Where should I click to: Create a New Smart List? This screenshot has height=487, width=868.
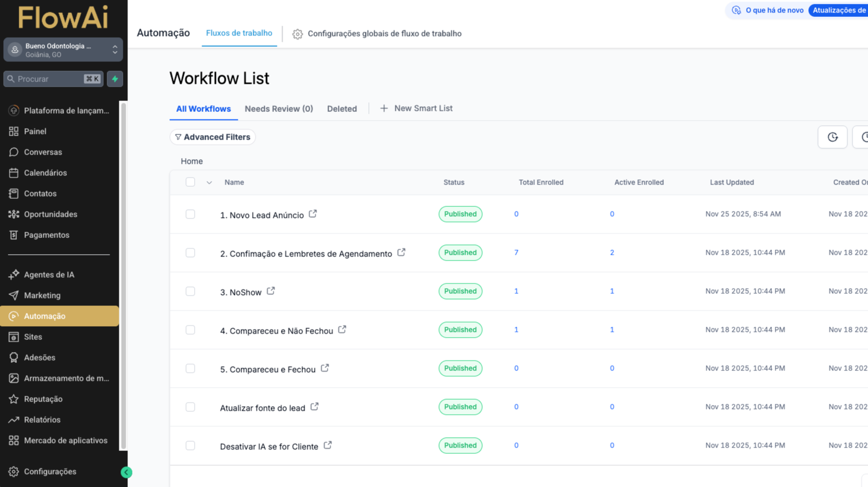coord(416,109)
